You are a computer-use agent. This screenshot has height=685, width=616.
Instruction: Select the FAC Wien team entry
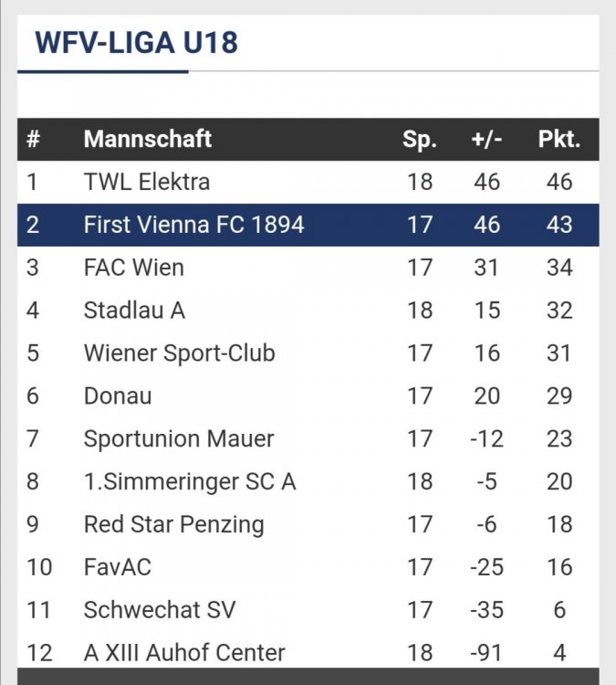[308, 268]
